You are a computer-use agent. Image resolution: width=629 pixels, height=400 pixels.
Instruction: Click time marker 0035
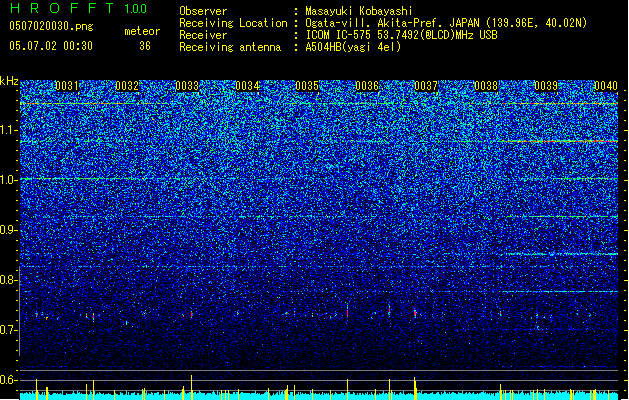307,86
